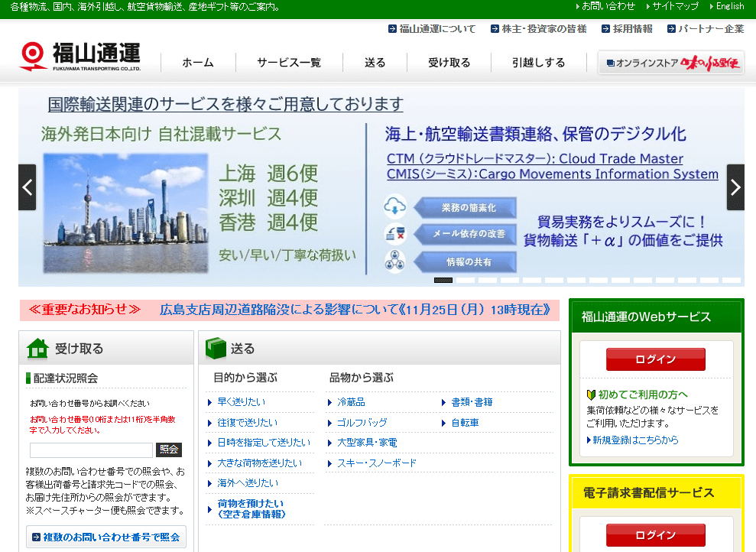The image size is (756, 552).
Task: Open ホーム in the main navigation
Action: (x=198, y=63)
